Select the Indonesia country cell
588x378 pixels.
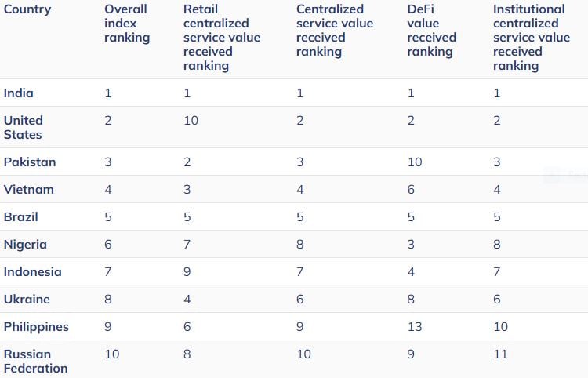click(32, 272)
